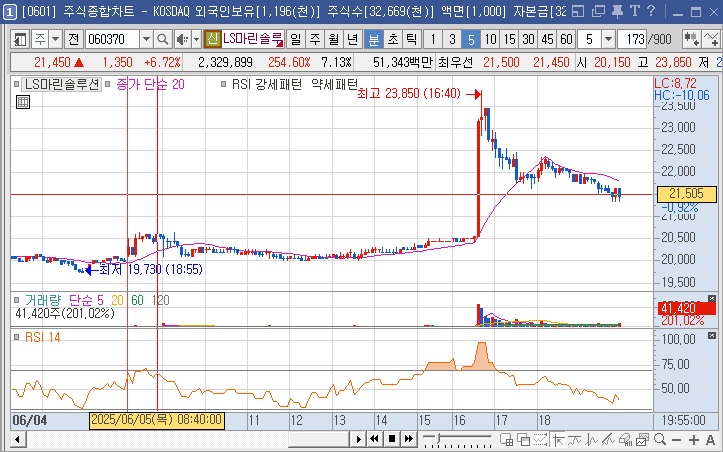Select the 3-minute interval button
The image size is (723, 452).
tap(452, 39)
